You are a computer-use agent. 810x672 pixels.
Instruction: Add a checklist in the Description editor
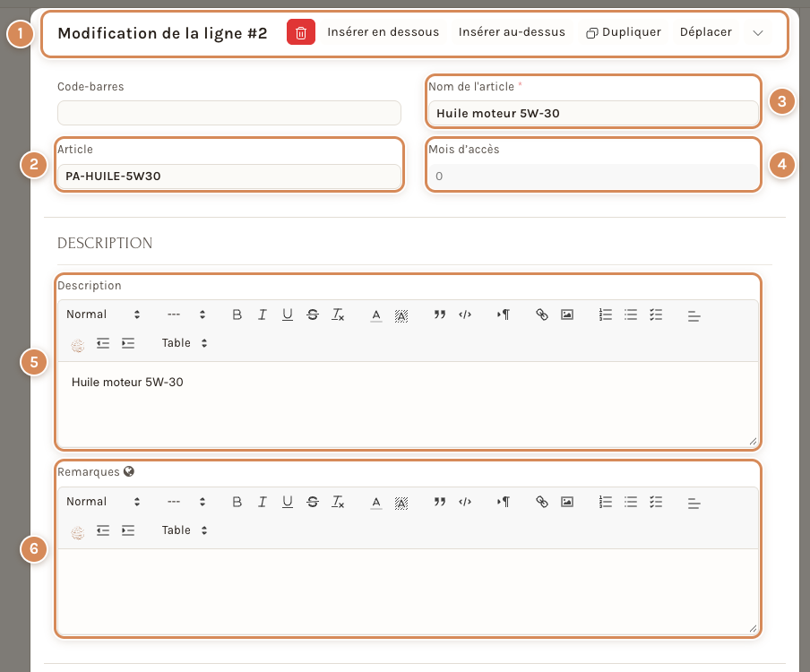click(656, 314)
